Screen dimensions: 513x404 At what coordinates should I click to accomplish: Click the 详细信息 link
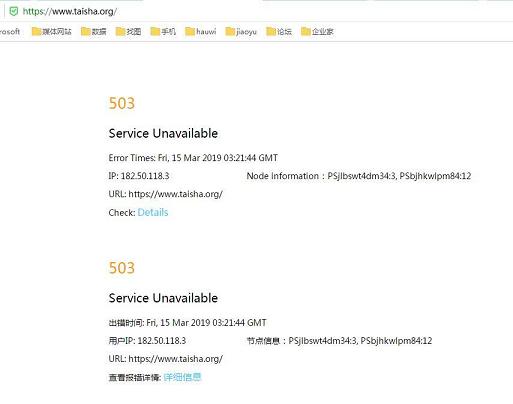182,377
